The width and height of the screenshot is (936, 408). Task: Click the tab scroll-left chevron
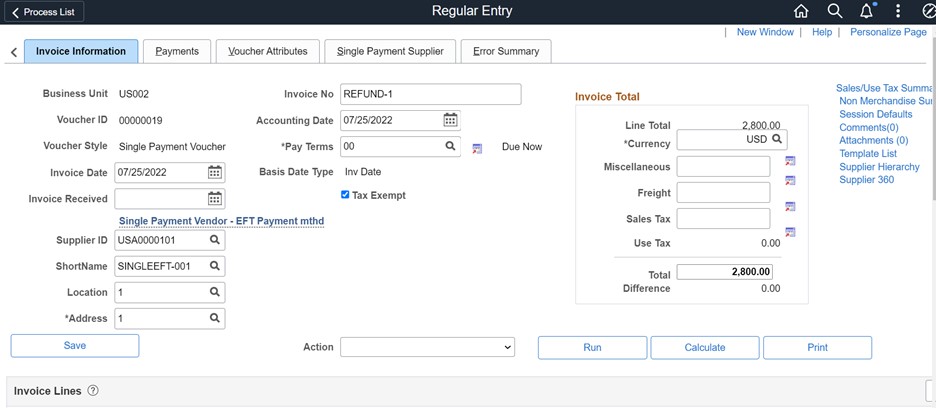click(14, 52)
